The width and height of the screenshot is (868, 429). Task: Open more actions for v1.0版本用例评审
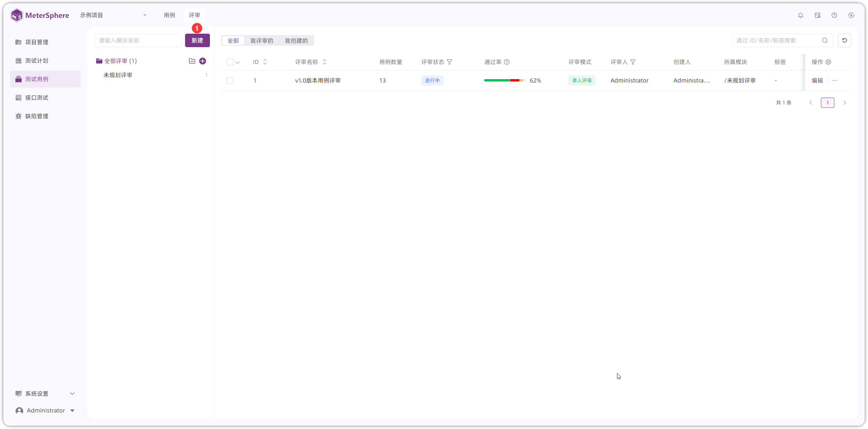[835, 80]
